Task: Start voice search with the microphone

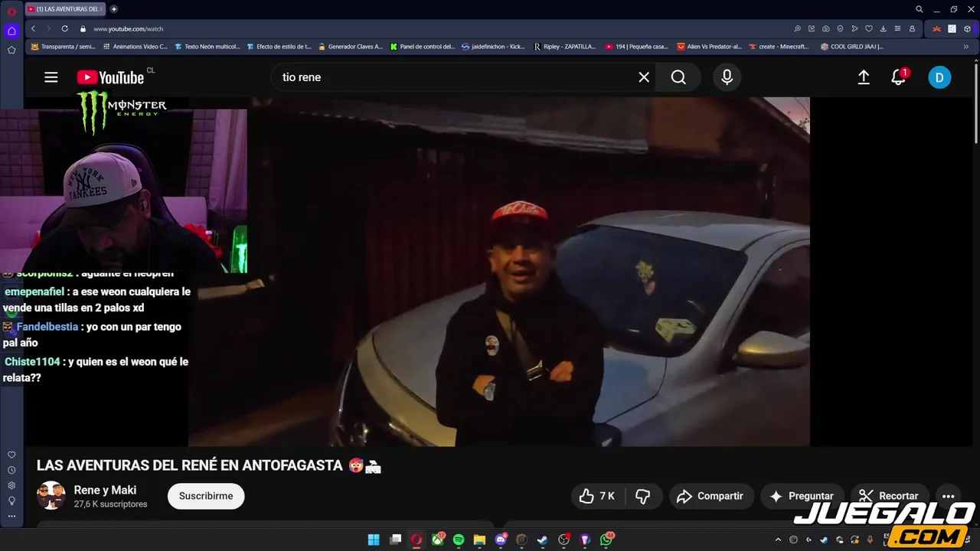Action: pyautogui.click(x=727, y=77)
